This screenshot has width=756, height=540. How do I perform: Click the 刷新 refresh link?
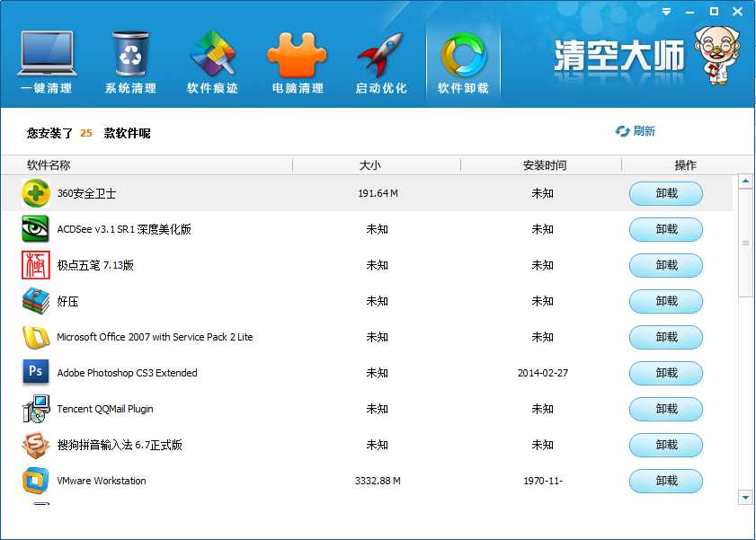[x=636, y=131]
